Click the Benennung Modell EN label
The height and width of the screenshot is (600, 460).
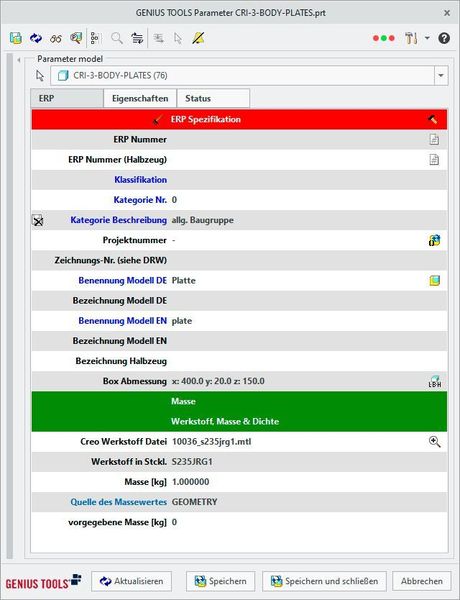pos(122,321)
